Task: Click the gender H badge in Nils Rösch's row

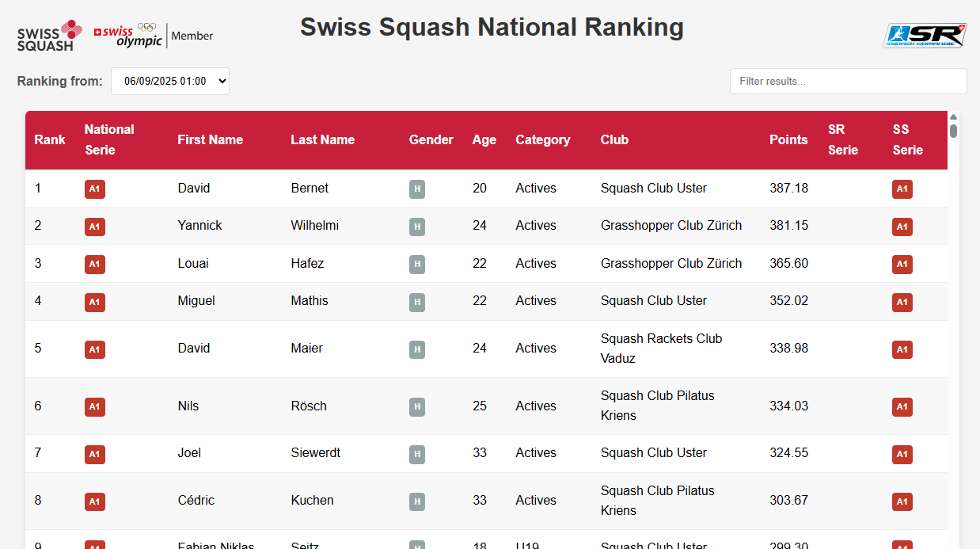Action: 417,406
